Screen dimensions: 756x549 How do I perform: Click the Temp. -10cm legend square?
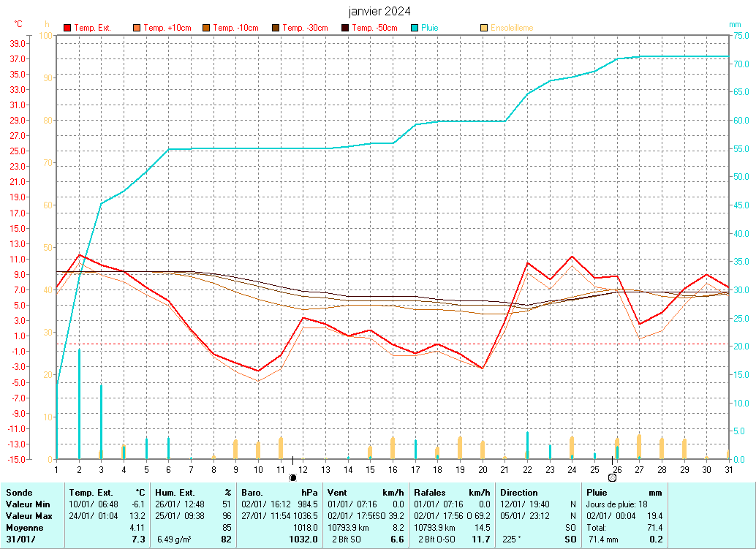pos(206,28)
